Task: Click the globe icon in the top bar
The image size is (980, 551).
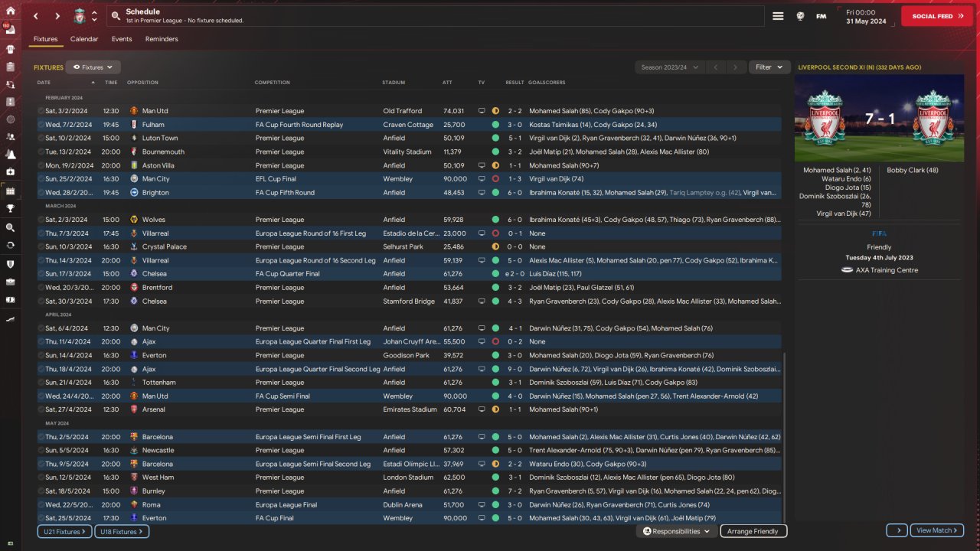Action: (x=800, y=16)
